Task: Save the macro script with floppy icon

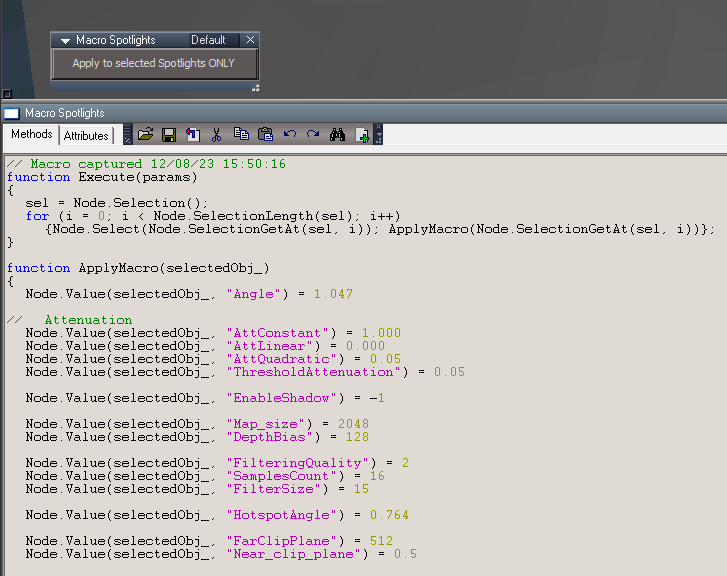Action: click(x=169, y=134)
